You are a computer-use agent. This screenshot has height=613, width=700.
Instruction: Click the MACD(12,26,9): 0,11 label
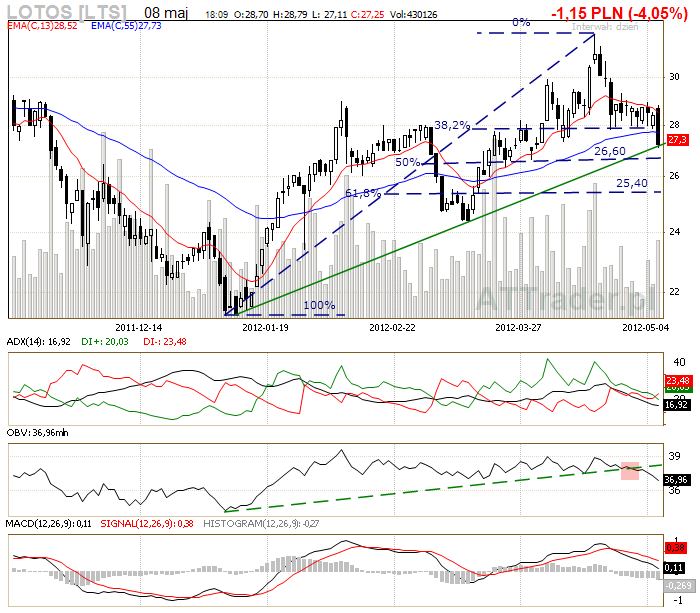49,524
